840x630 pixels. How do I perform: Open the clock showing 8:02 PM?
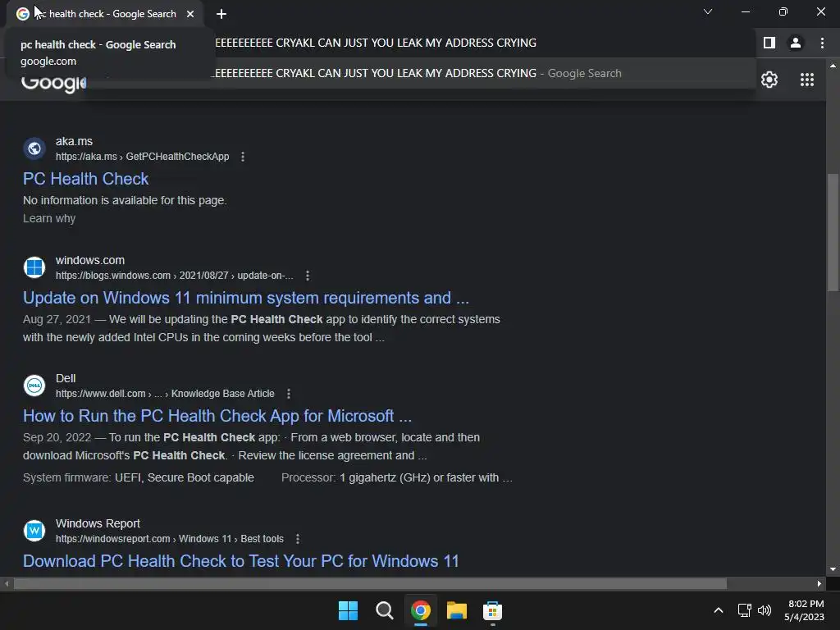coord(805,610)
